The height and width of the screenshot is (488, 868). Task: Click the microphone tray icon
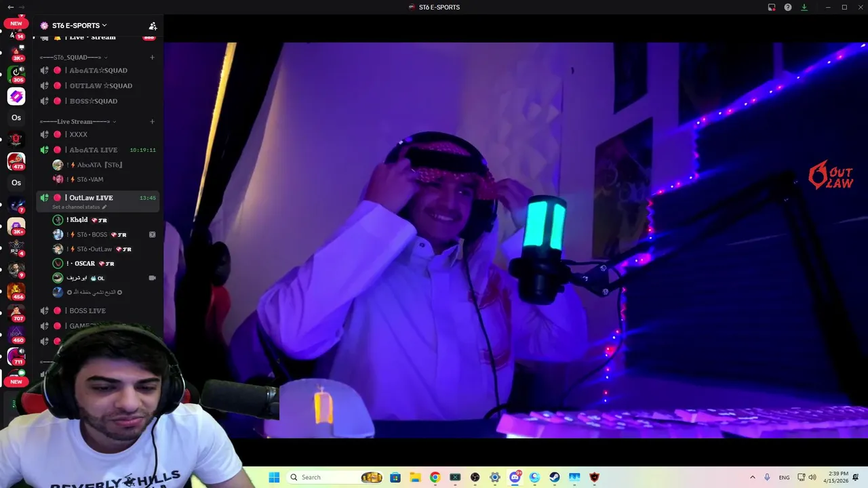click(768, 477)
